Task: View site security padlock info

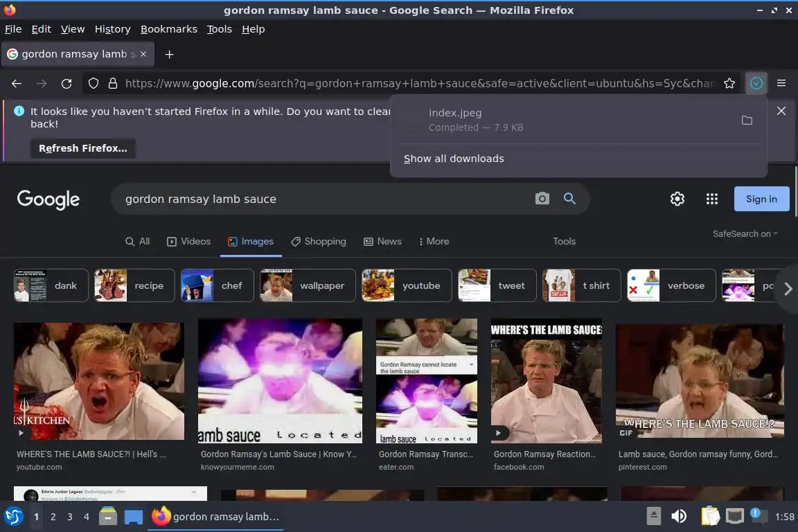Action: [113, 84]
